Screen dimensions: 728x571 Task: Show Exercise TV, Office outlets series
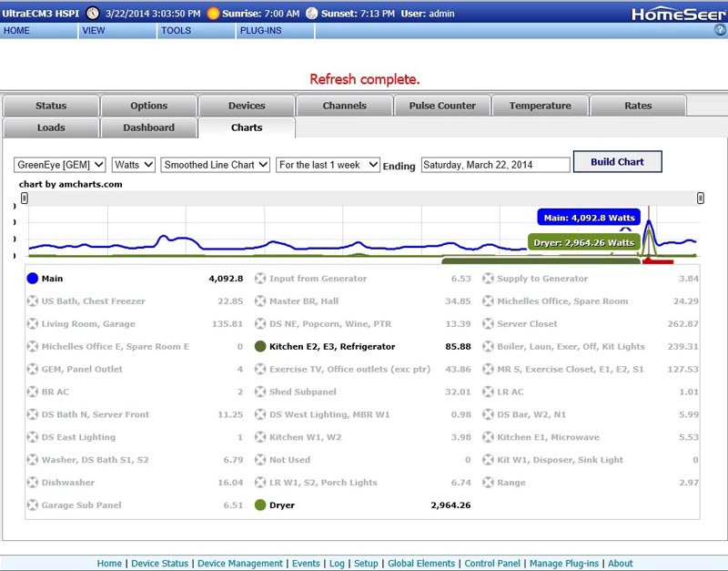tap(260, 369)
